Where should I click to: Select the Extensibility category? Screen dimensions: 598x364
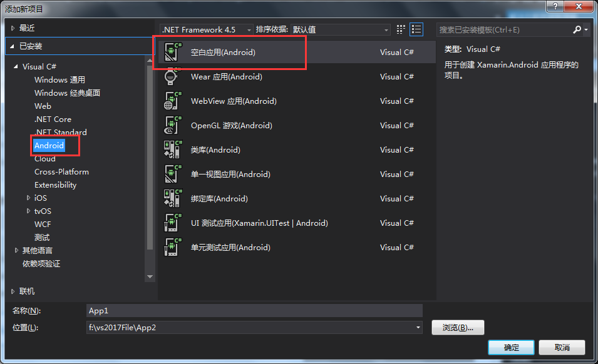[55, 185]
